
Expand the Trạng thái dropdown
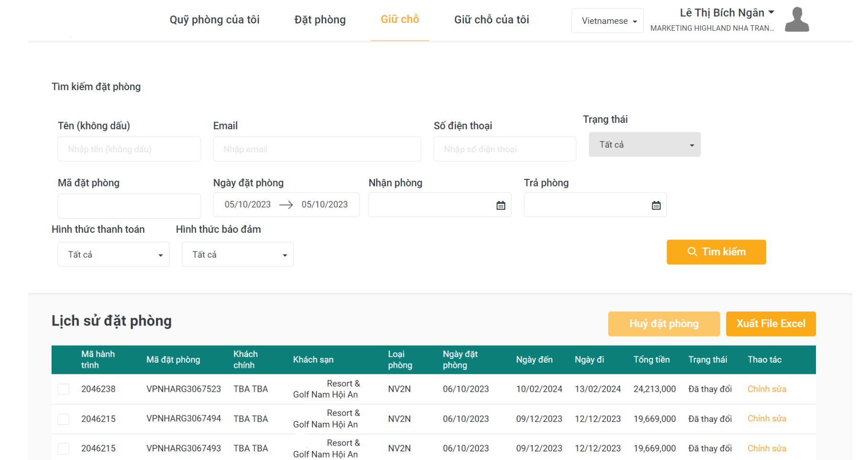[644, 145]
